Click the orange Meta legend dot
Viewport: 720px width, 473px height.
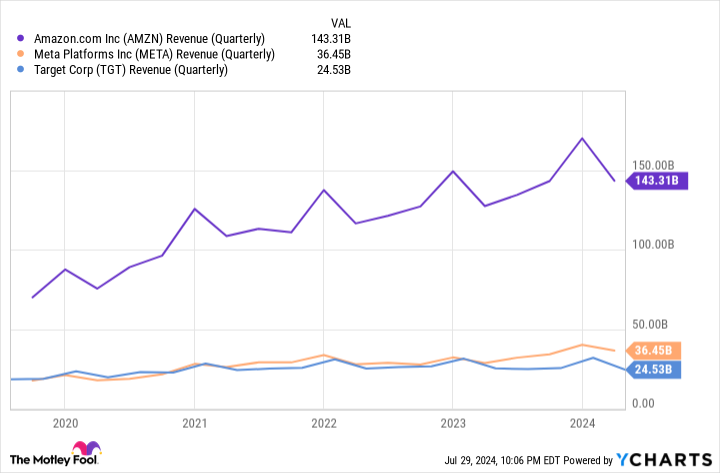pyautogui.click(x=20, y=54)
